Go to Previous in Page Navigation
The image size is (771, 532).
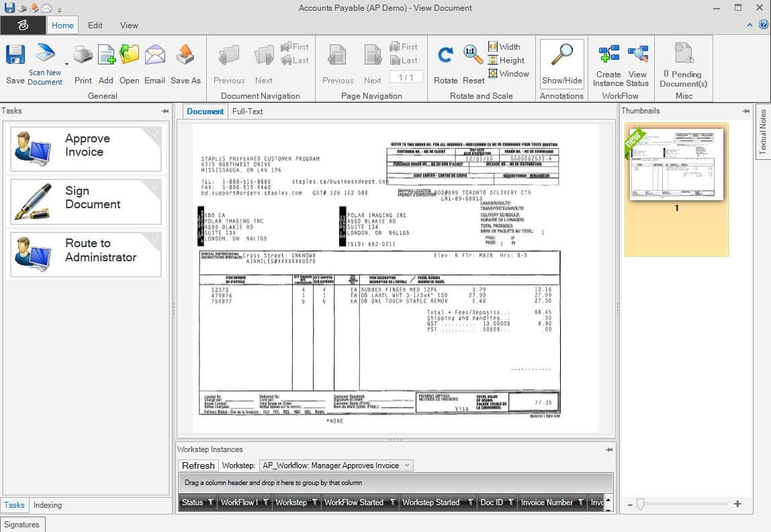point(338,55)
